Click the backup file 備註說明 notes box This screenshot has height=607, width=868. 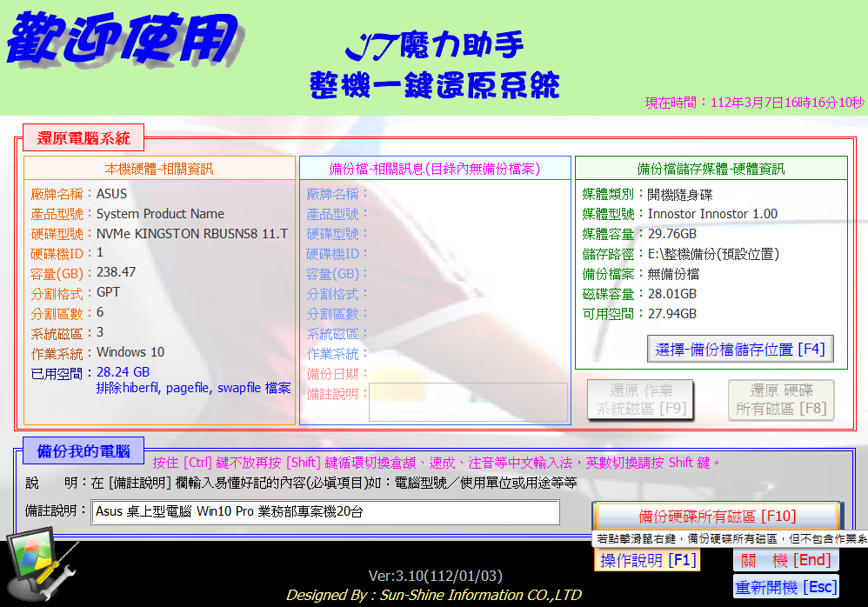468,403
